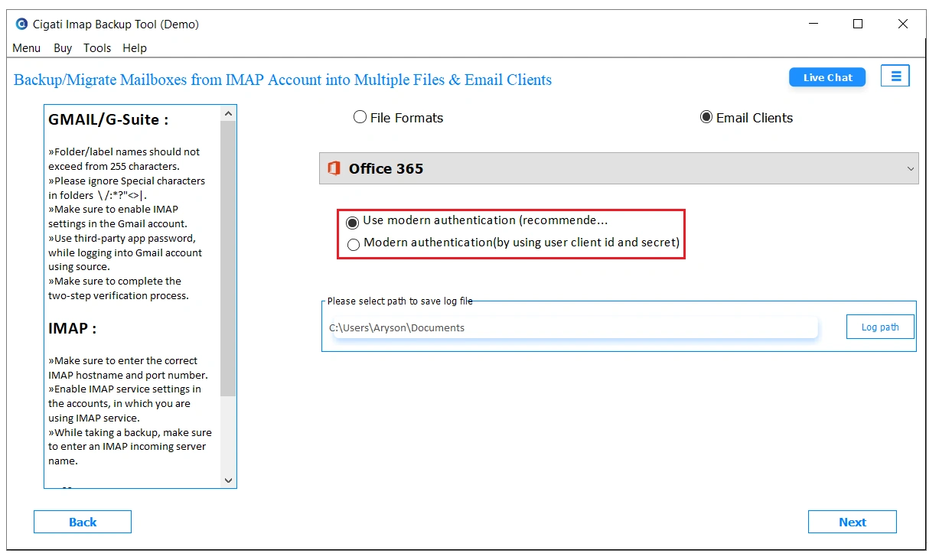
Task: Click the Office 365 logo icon
Action: pyautogui.click(x=334, y=168)
